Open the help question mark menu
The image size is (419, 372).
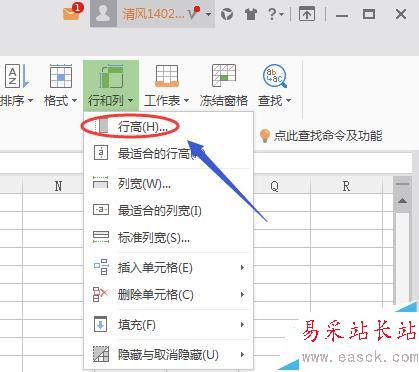tap(275, 14)
